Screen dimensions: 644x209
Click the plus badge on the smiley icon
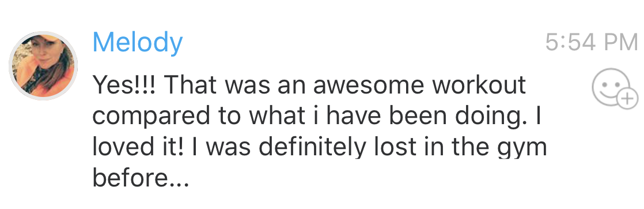(627, 98)
